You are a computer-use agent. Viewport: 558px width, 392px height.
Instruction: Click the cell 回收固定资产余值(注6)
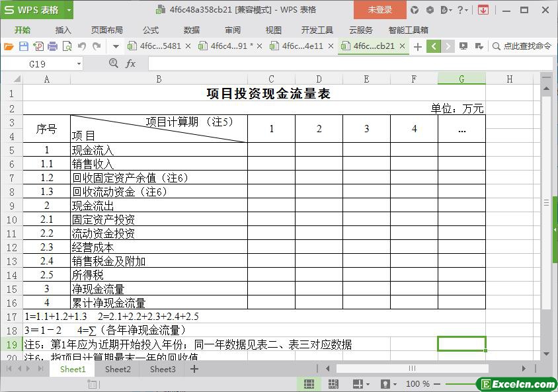click(159, 178)
